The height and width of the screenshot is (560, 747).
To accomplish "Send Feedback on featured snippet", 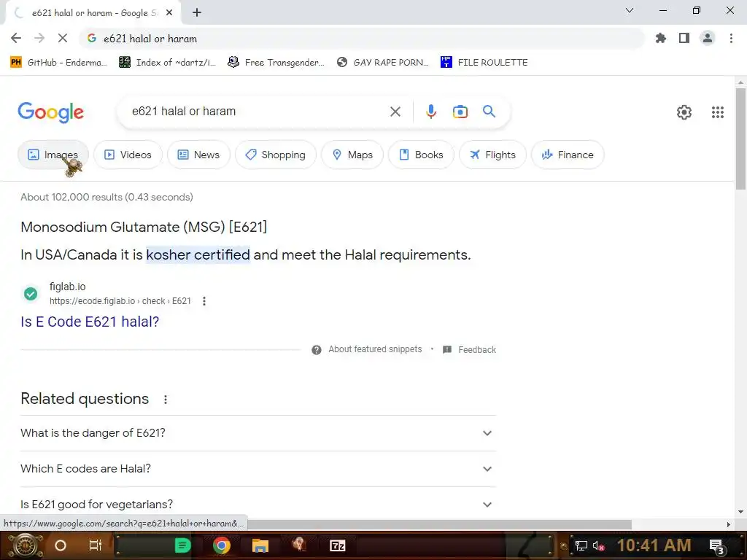I will click(x=477, y=350).
